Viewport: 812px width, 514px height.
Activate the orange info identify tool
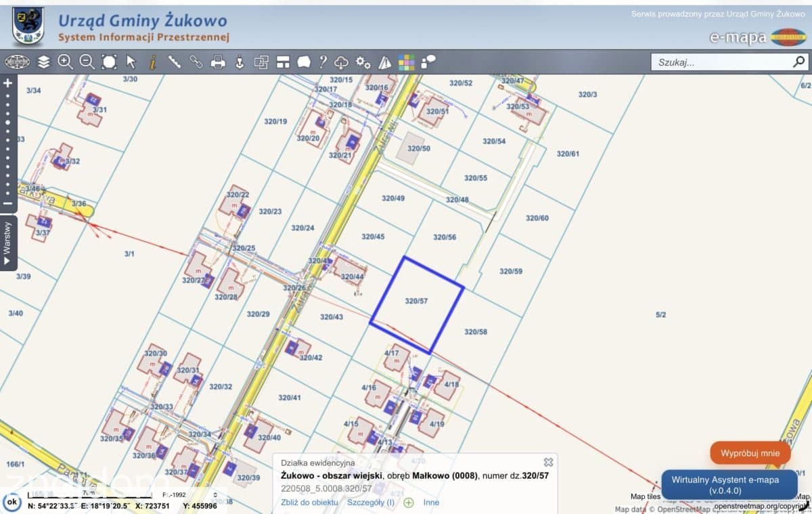pos(152,62)
